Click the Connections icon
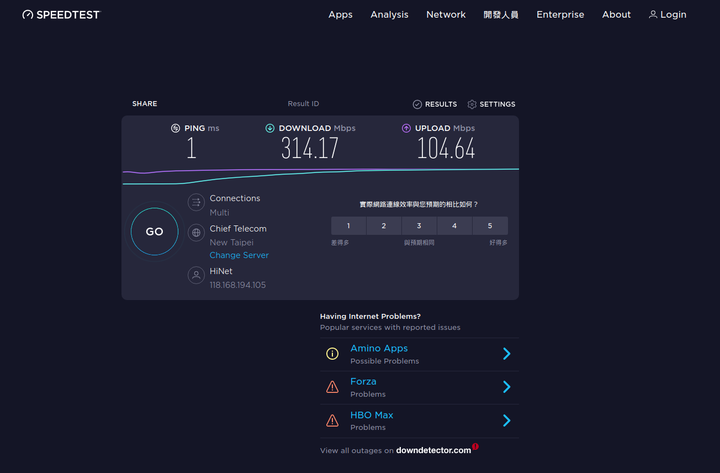The width and height of the screenshot is (720, 473). 196,202
